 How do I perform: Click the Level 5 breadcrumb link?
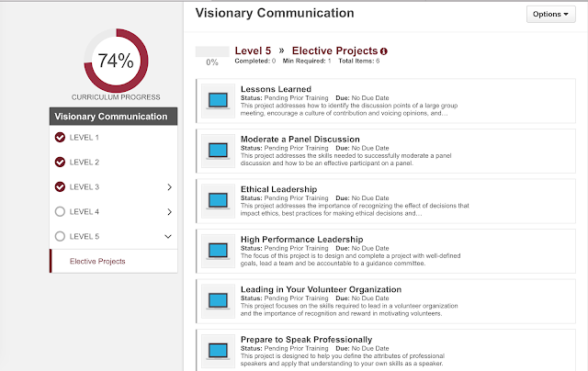(x=253, y=51)
